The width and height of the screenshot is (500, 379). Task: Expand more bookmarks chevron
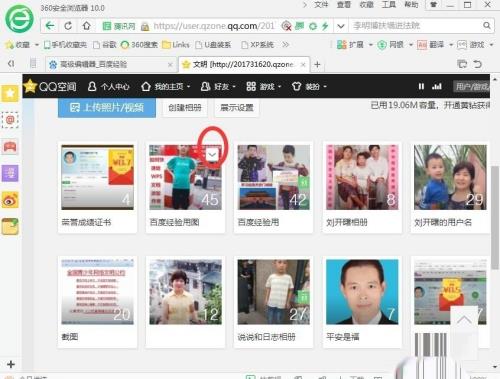click(x=286, y=45)
